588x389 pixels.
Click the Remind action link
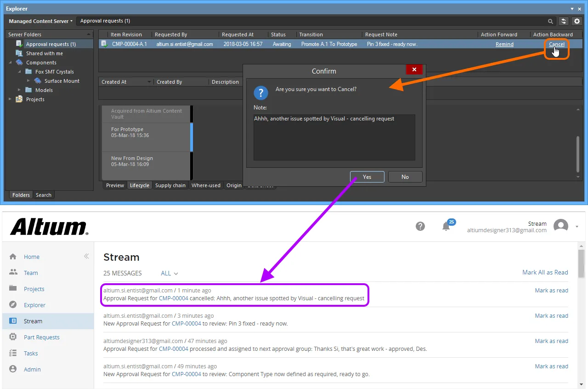coord(504,44)
